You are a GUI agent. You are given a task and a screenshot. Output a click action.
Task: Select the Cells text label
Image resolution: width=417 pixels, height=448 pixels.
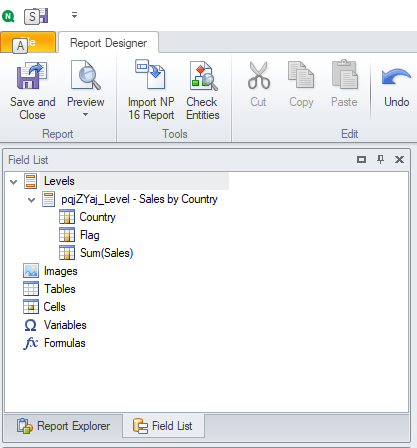(55, 307)
